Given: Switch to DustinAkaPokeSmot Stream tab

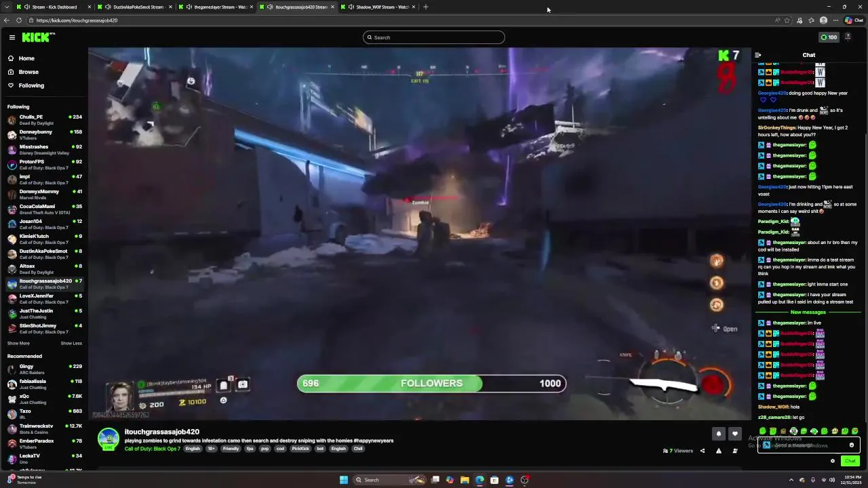Looking at the screenshot, I should point(134,7).
